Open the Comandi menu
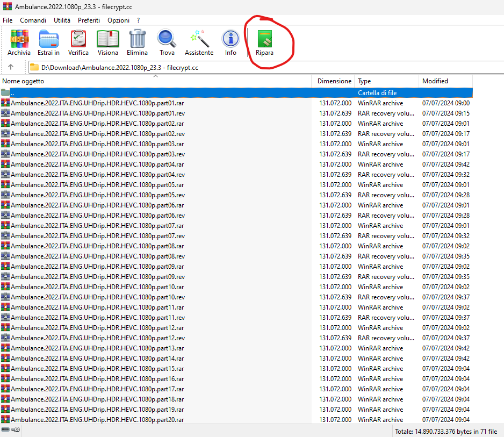Screen dimensions: 504x437 [x=33, y=20]
